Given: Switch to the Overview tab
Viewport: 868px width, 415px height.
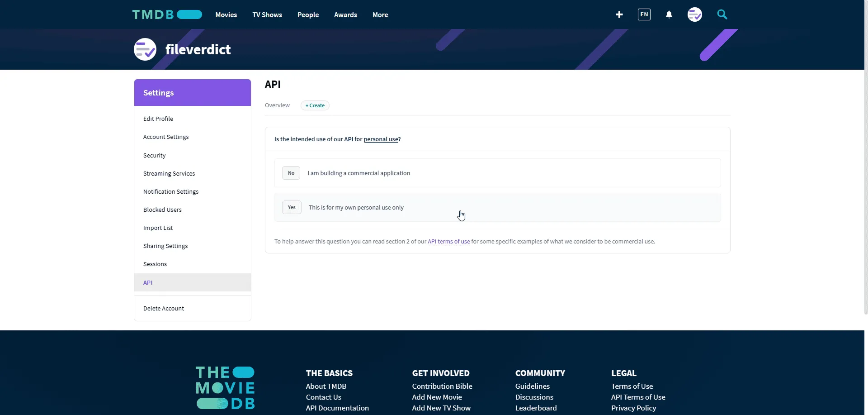Looking at the screenshot, I should 277,105.
